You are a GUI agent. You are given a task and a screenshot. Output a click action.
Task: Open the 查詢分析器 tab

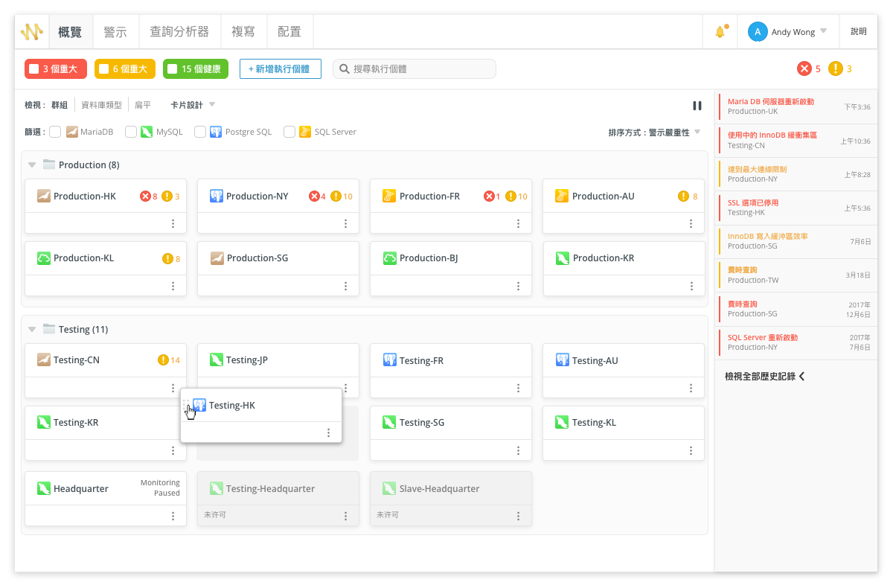(179, 32)
